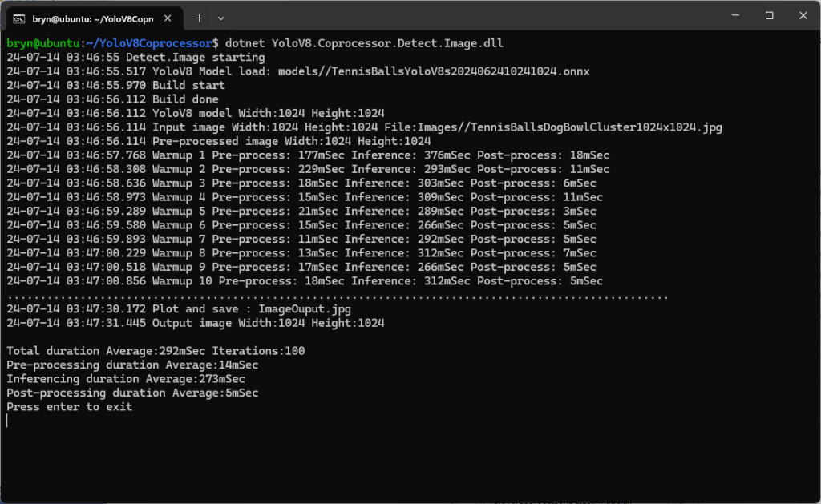Open a new tab with plus button

(199, 18)
